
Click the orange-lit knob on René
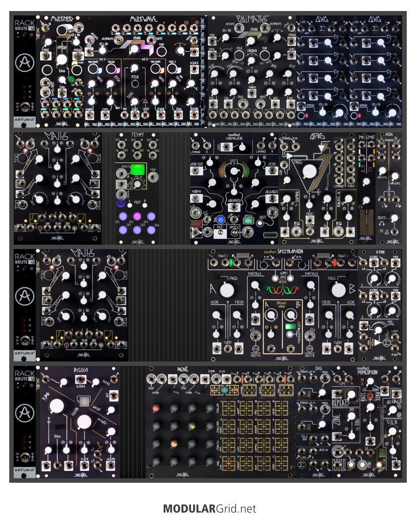pos(174,444)
